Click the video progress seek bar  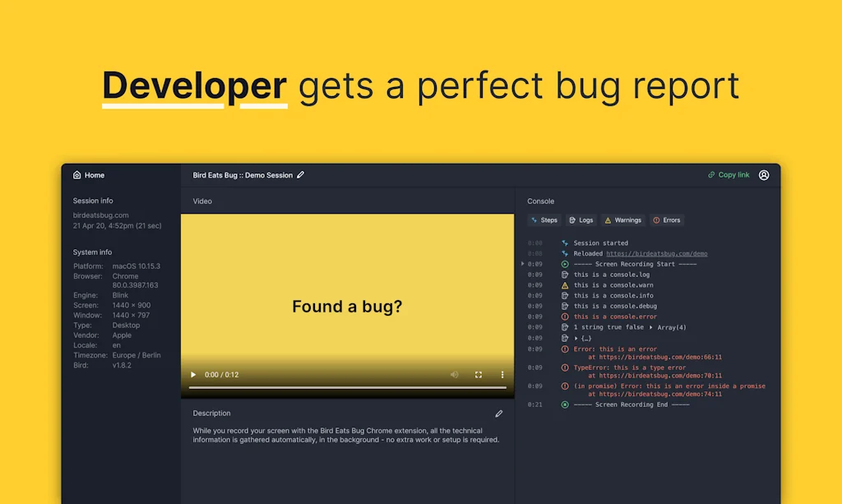click(347, 387)
